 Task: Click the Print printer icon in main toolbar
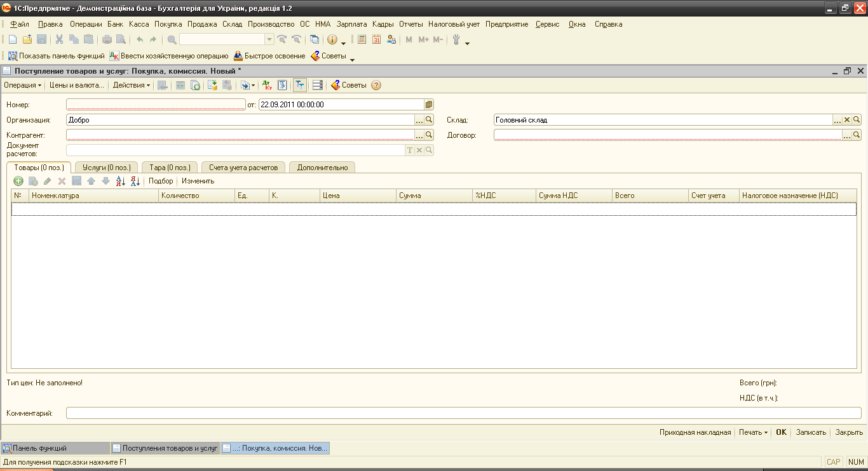[x=107, y=39]
